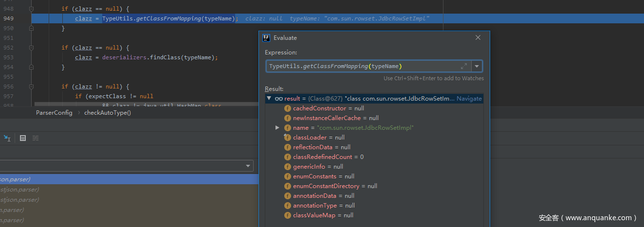Click the field icon beside cachedConstructor

287,108
